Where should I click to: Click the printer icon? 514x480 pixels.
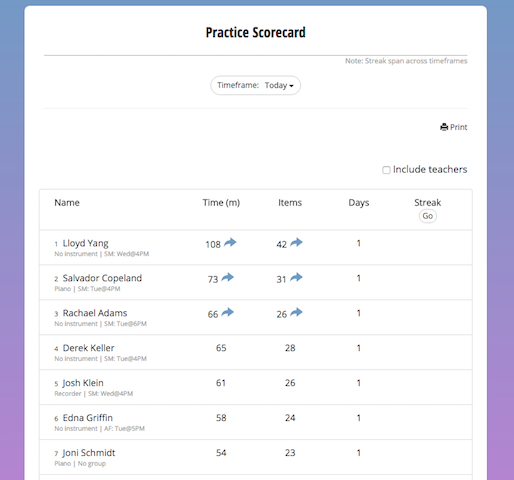[444, 127]
